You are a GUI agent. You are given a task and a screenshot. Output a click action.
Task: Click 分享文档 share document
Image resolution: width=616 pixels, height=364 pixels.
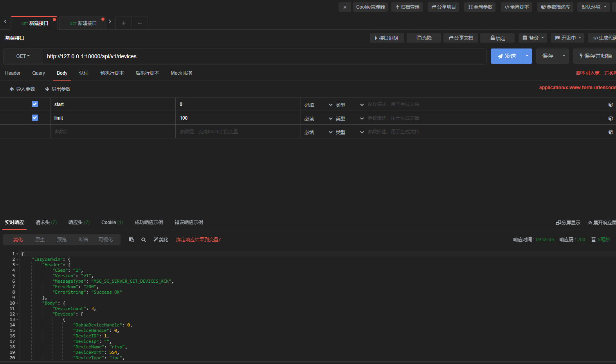point(461,38)
